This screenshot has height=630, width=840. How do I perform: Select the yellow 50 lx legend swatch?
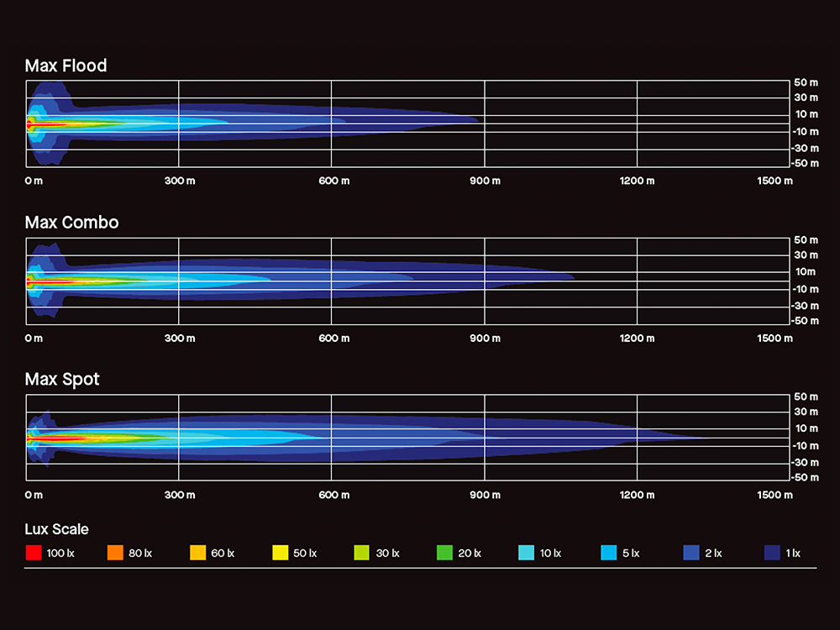pyautogui.click(x=281, y=553)
